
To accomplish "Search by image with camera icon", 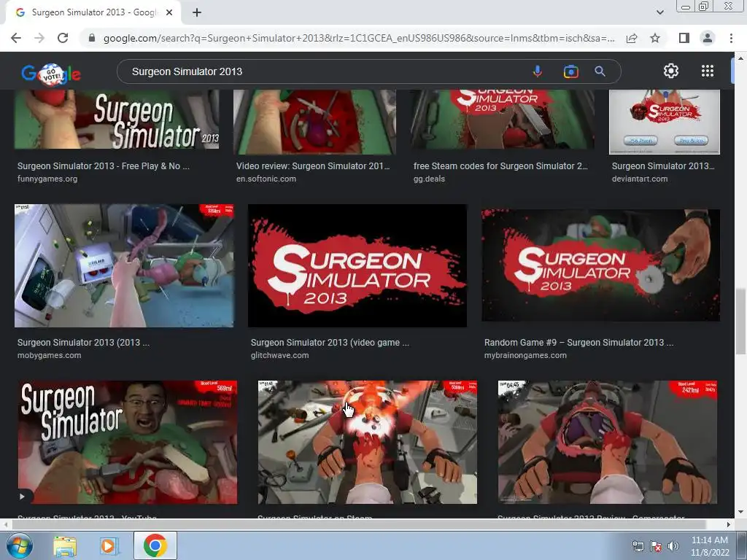I will 570,71.
